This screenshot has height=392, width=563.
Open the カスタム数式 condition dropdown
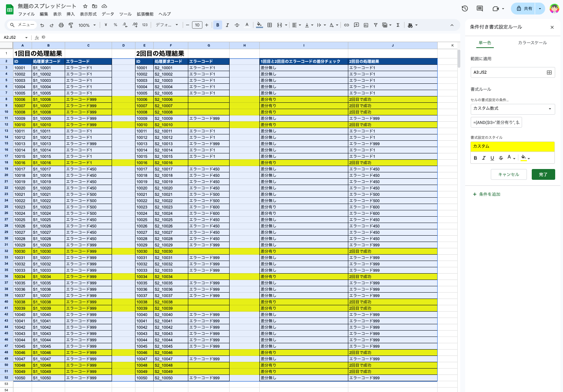(513, 109)
